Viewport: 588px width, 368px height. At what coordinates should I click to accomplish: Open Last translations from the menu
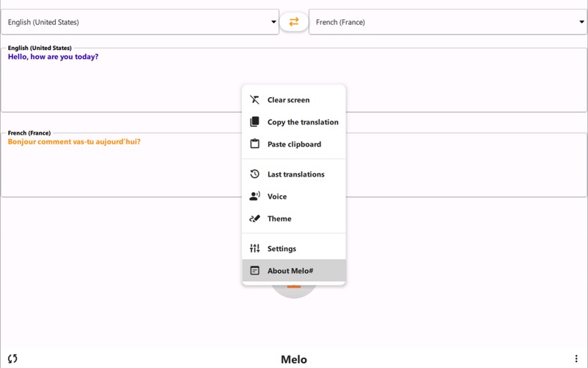tap(293, 174)
